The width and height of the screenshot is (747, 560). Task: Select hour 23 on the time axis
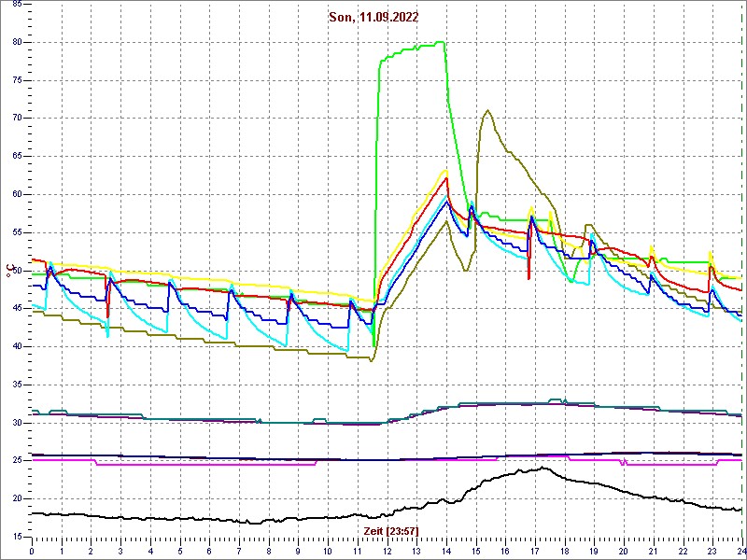[712, 552]
